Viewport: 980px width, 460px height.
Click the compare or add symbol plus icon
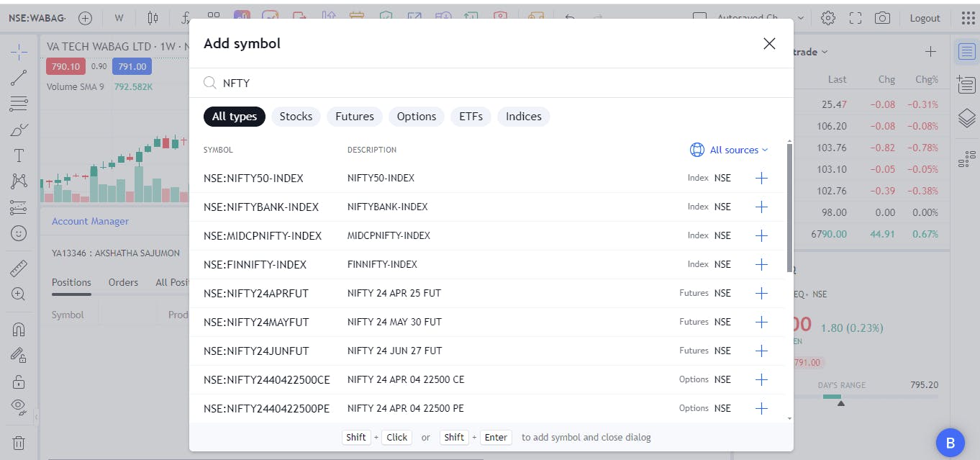pyautogui.click(x=85, y=18)
